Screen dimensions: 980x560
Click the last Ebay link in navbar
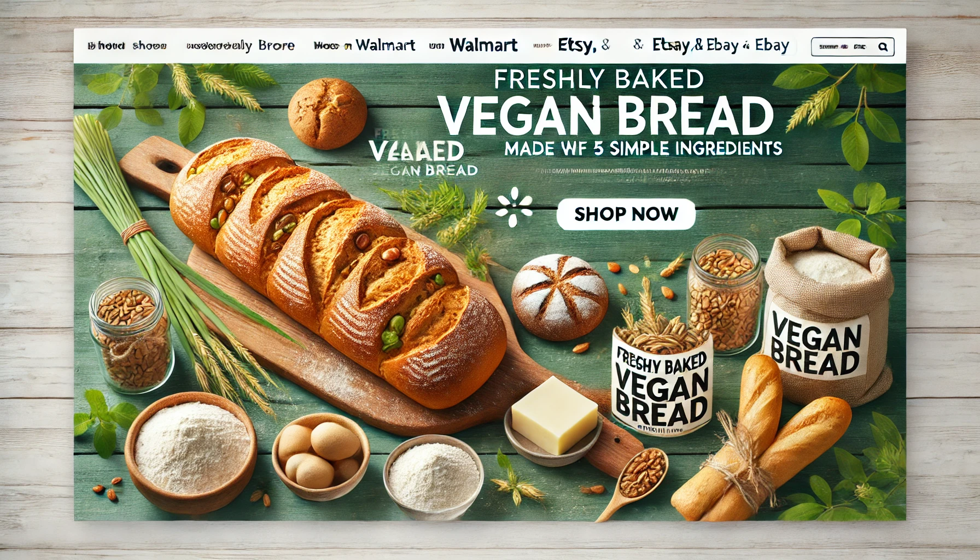click(x=772, y=45)
